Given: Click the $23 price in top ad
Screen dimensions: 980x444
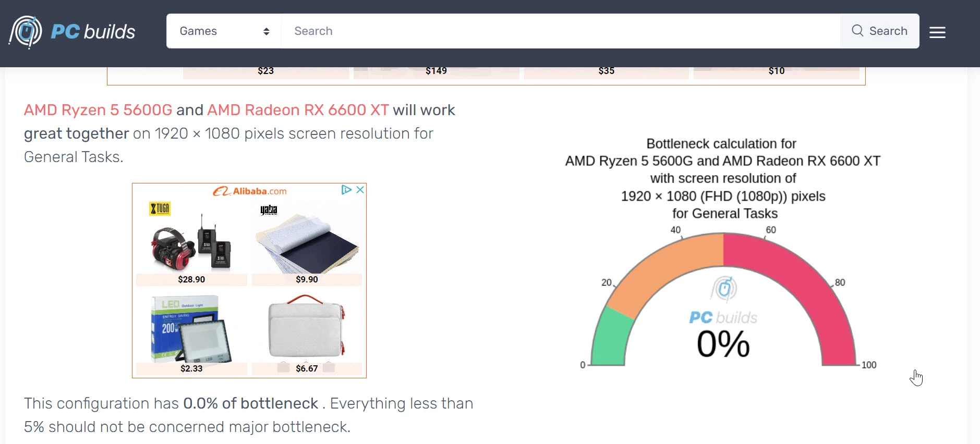Looking at the screenshot, I should tap(265, 71).
